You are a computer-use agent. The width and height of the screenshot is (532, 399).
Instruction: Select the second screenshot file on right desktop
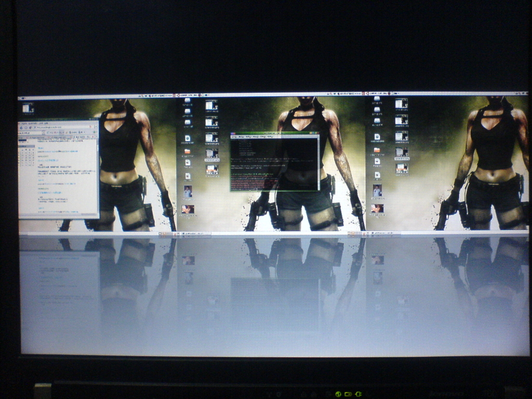[x=401, y=119]
